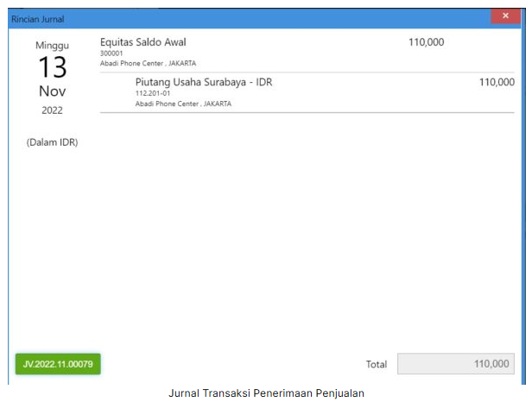Click the green JV.2022.11.00079 button
Image resolution: width=532 pixels, height=402 pixels.
pyautogui.click(x=58, y=363)
